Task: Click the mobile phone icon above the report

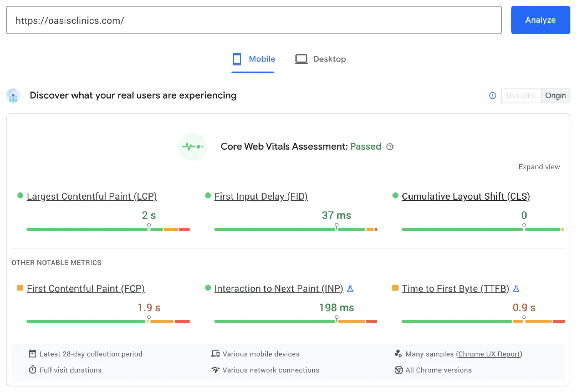Action: coord(237,59)
